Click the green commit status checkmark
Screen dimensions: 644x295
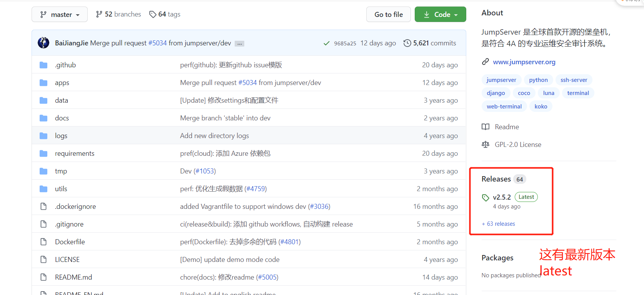point(327,43)
